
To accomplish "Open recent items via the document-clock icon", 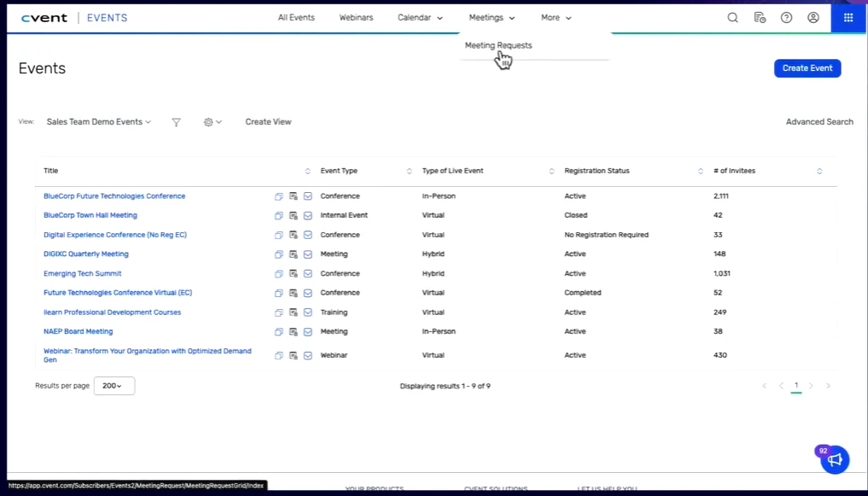I will click(759, 17).
